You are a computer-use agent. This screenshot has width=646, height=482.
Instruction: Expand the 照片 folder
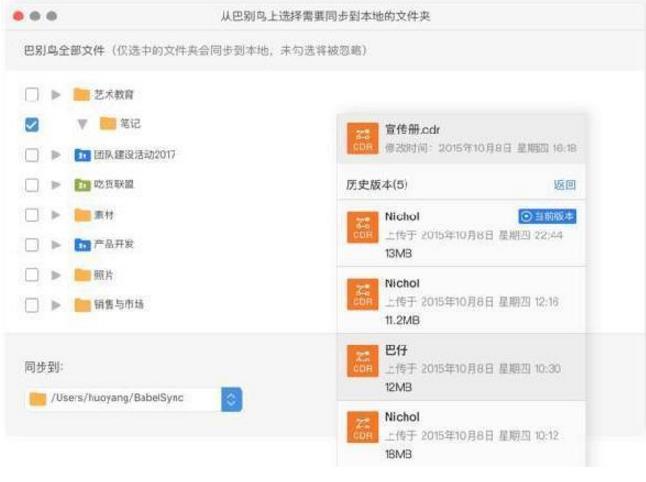click(57, 275)
